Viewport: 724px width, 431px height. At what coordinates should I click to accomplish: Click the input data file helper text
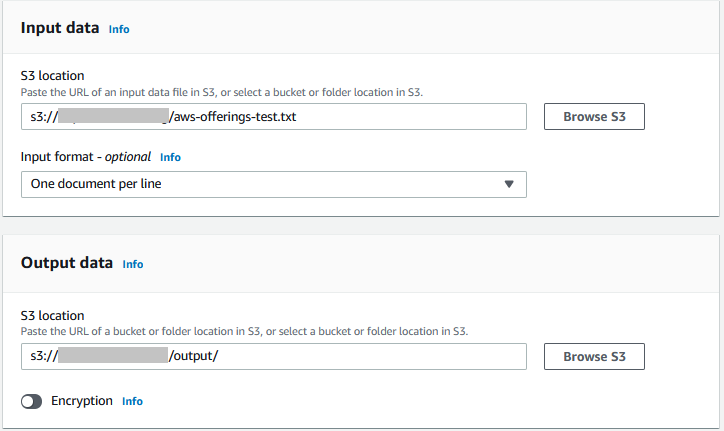(x=222, y=92)
